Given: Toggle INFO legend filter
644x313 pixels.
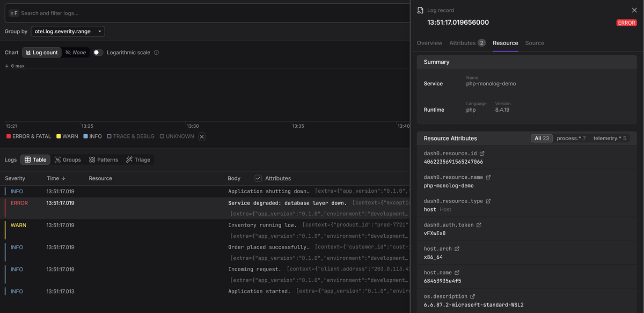Looking at the screenshot, I should click(x=92, y=136).
